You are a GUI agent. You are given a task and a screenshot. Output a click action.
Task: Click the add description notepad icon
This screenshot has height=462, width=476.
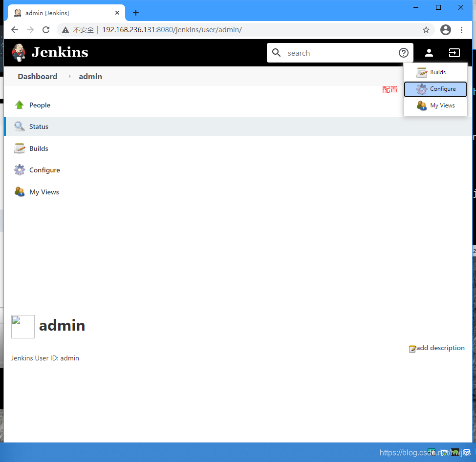pos(412,349)
